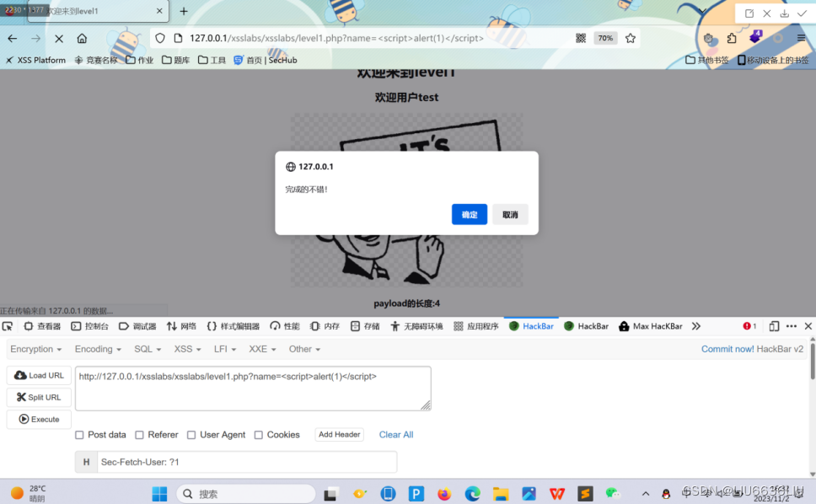Viewport: 816px width, 504px height.
Task: Expand the Other dropdown
Action: pyautogui.click(x=304, y=349)
